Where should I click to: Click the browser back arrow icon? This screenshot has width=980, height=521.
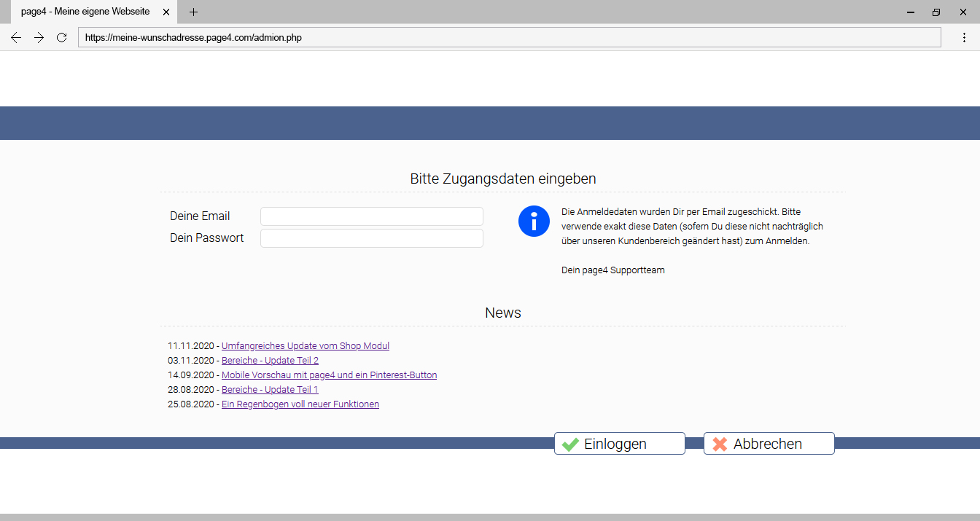[x=16, y=37]
